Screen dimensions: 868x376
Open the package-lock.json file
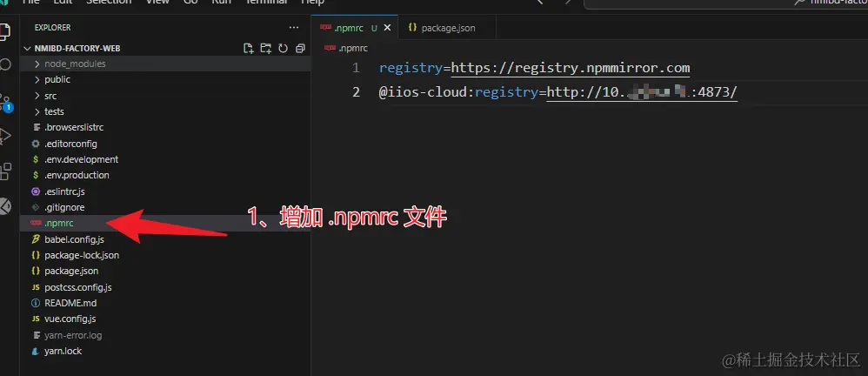tap(165, 255)
